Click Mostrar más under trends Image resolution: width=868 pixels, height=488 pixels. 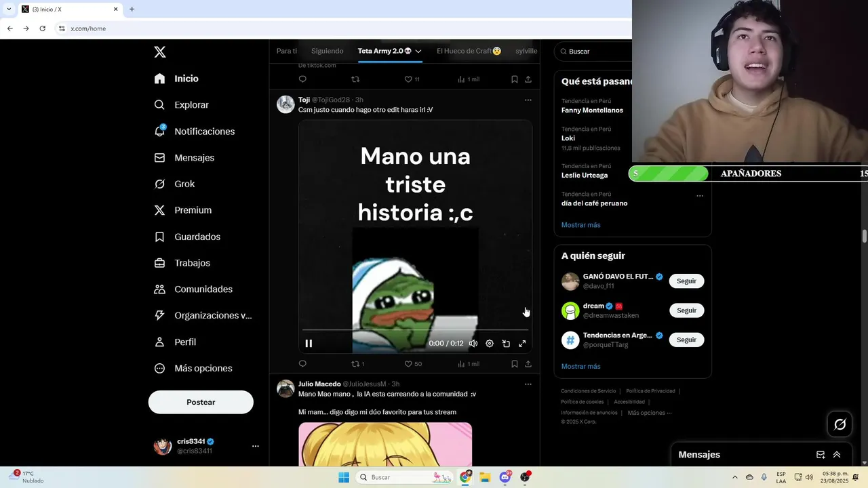click(x=581, y=225)
